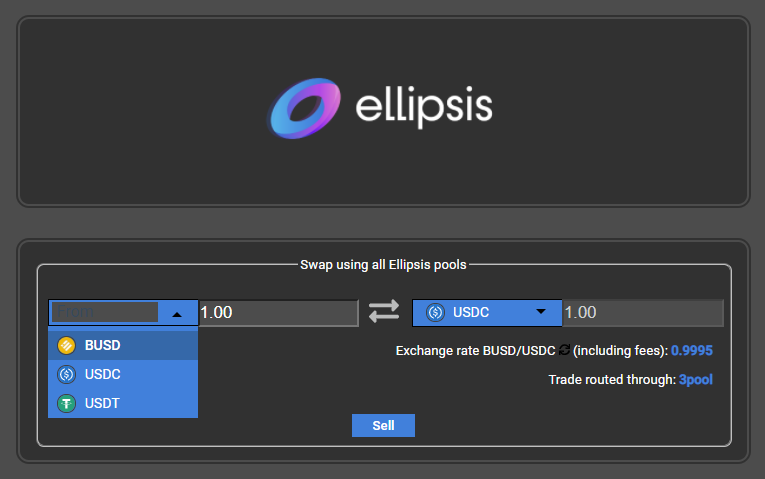Viewport: 765px width, 479px height.
Task: Open the USDC destination token dropdown
Action: coord(487,312)
